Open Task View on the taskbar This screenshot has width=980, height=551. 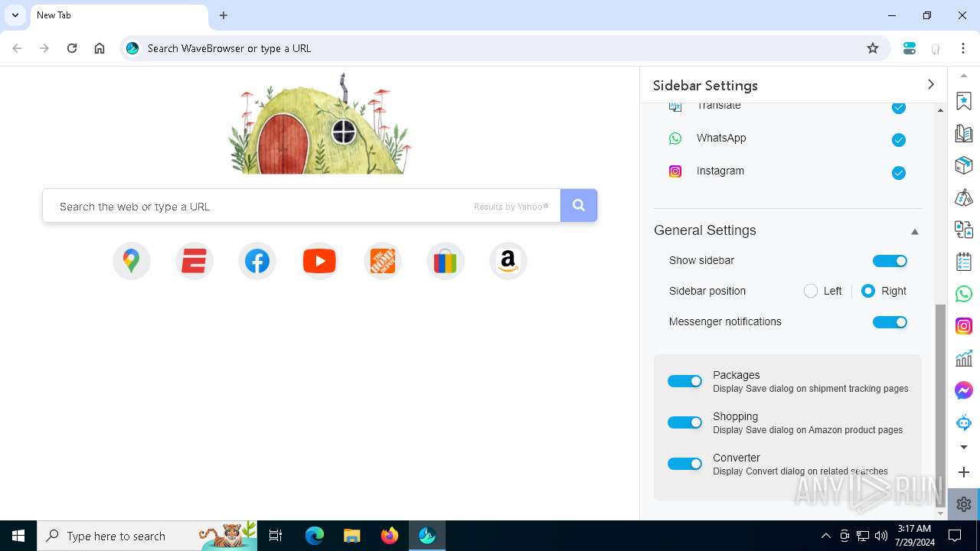tap(276, 536)
